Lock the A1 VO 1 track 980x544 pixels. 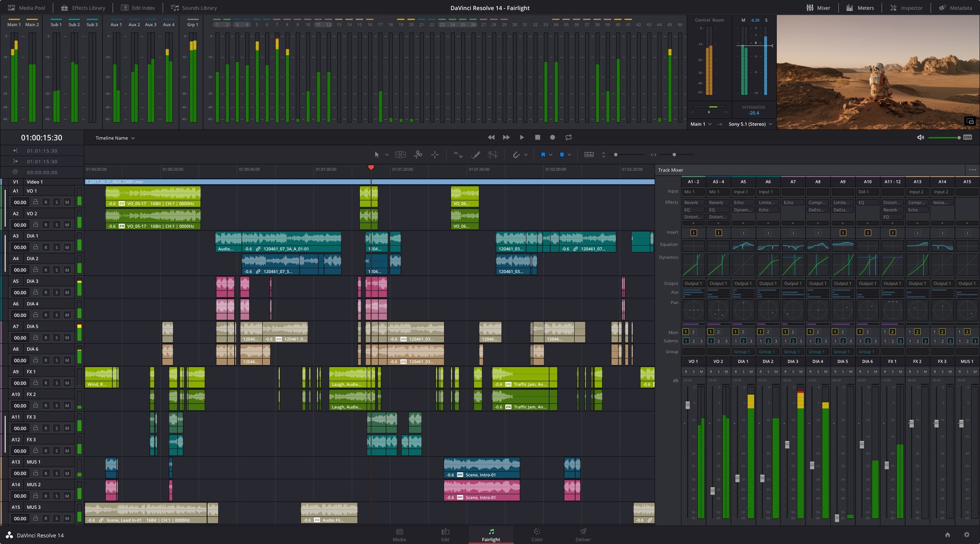(35, 202)
